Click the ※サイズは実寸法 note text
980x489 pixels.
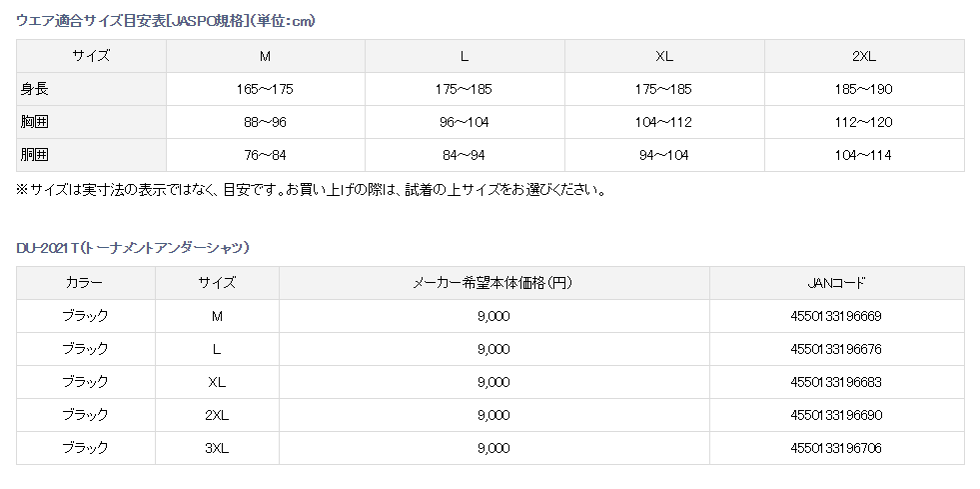pos(311,189)
